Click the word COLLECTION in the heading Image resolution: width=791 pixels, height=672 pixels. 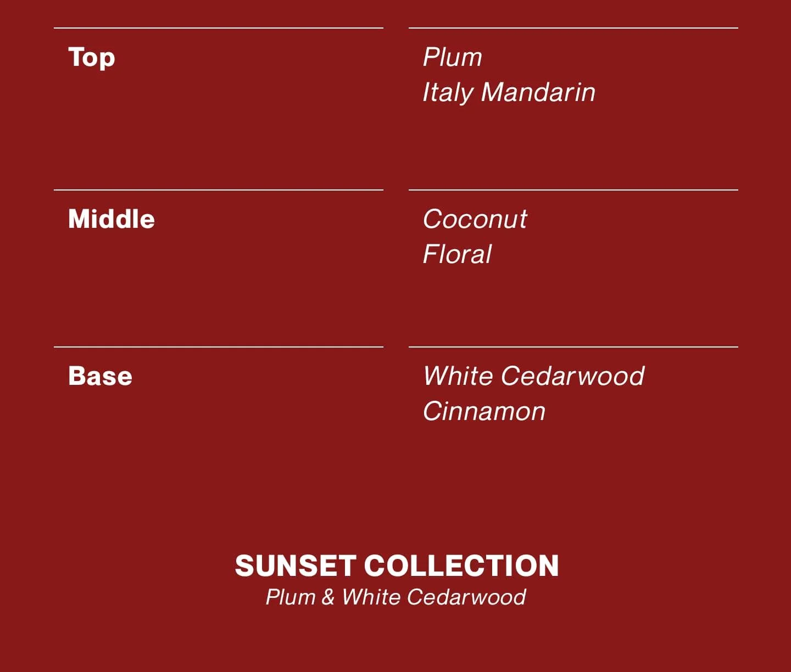click(x=461, y=565)
